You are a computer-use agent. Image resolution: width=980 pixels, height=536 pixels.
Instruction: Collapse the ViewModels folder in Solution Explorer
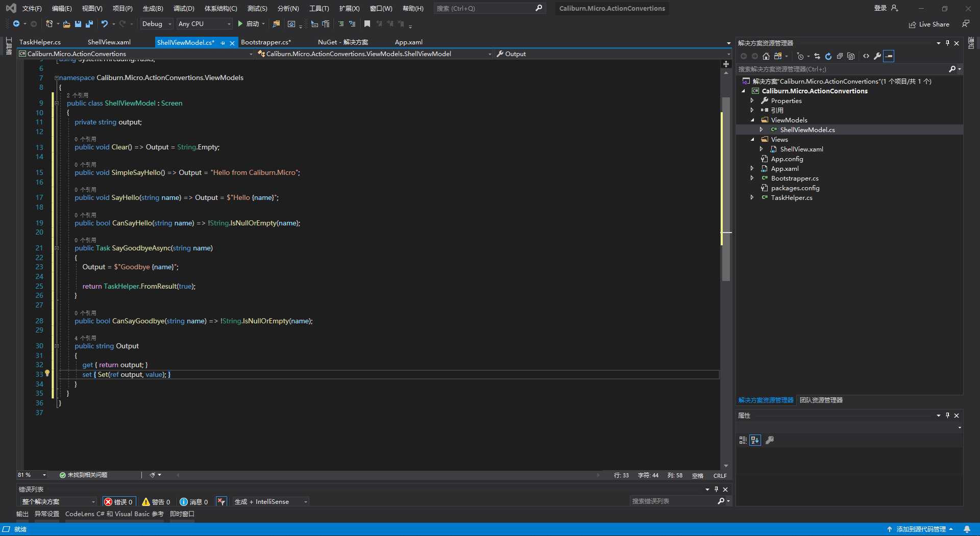(x=752, y=120)
